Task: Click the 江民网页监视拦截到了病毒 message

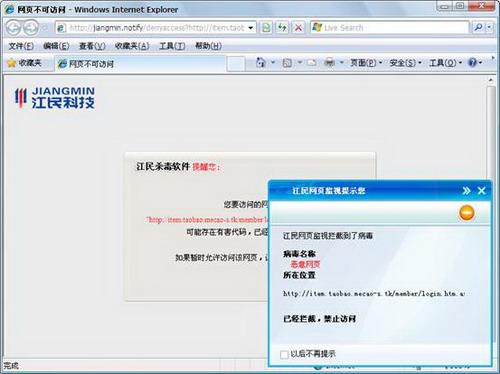Action: click(x=328, y=236)
